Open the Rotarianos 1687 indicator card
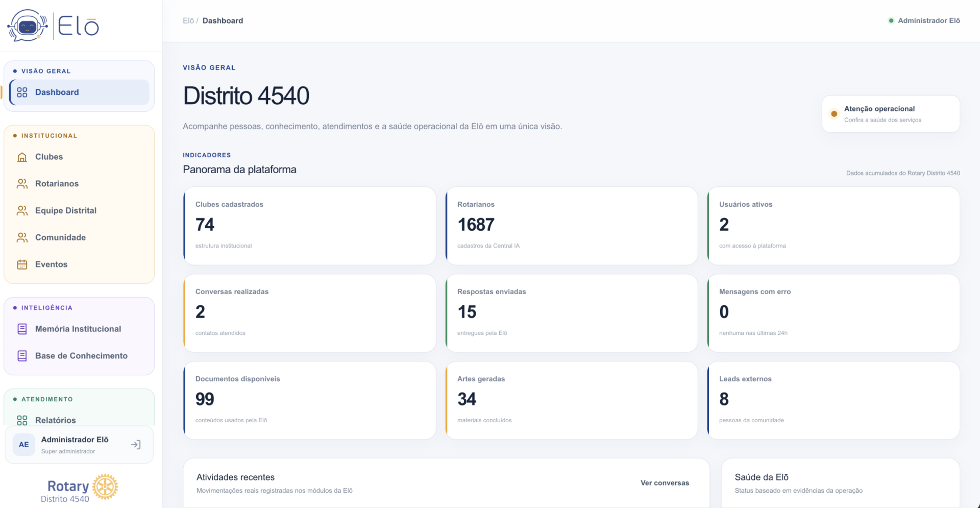 tap(571, 226)
